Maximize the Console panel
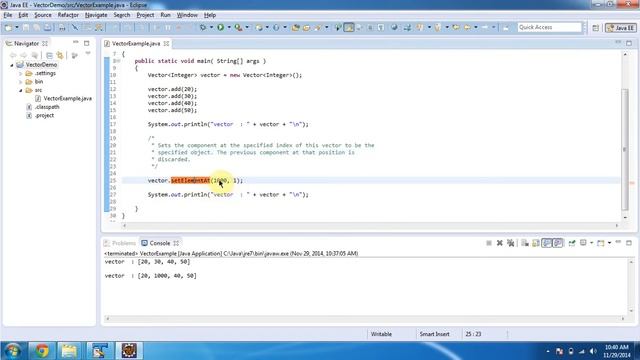This screenshot has width=640, height=360. tap(629, 242)
